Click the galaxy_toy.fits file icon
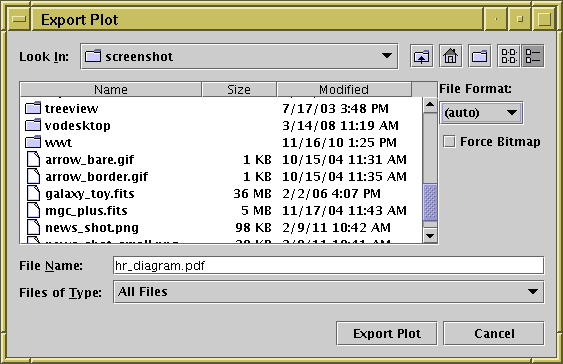Viewport: 563px width, 364px height. point(33,193)
